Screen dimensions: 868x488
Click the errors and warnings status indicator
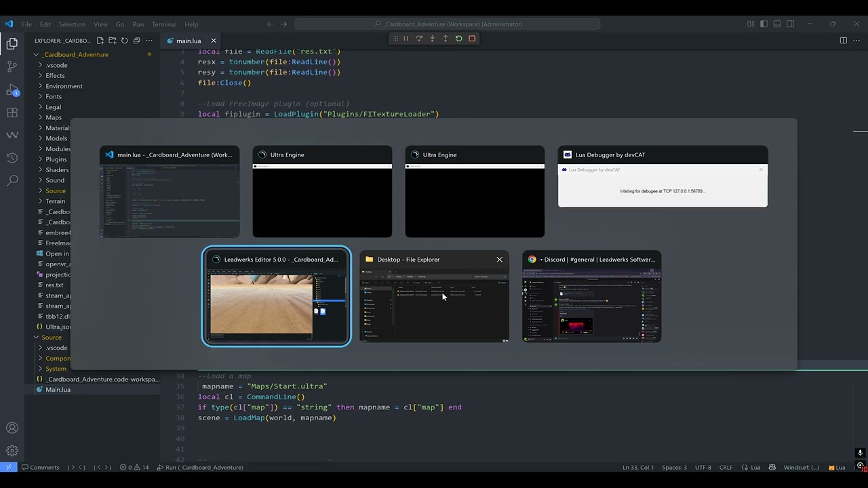tap(134, 467)
